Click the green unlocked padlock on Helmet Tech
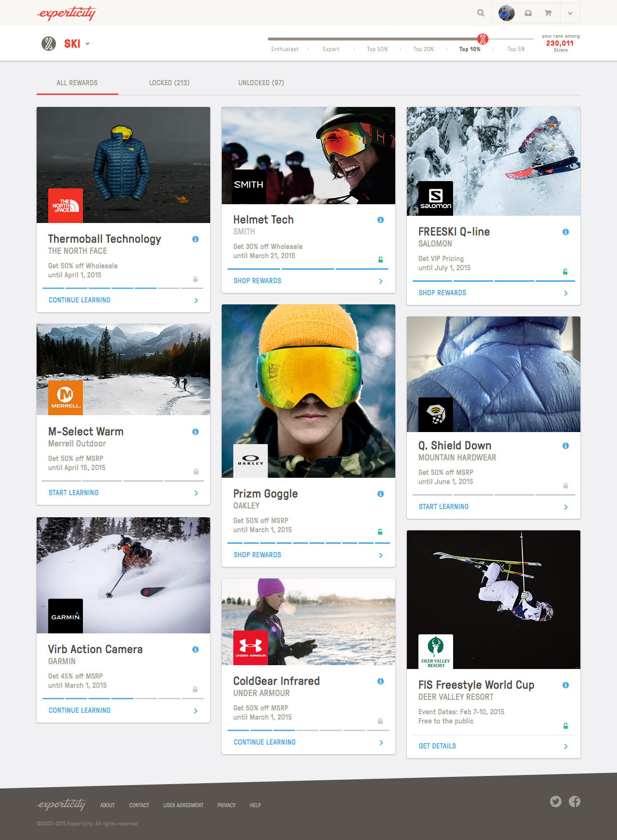 (x=380, y=260)
